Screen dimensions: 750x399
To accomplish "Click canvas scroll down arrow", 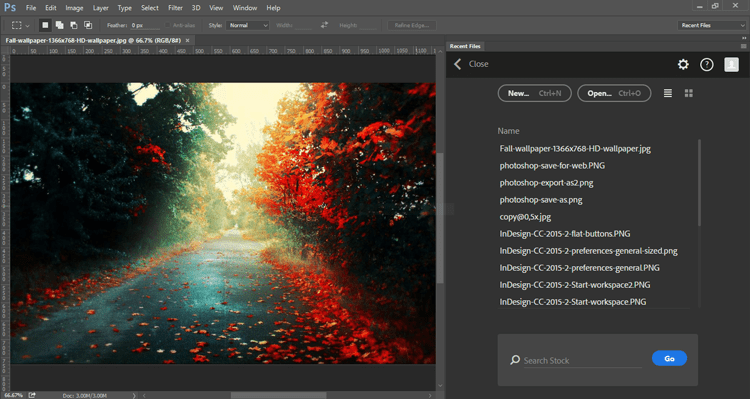I will click(440, 386).
